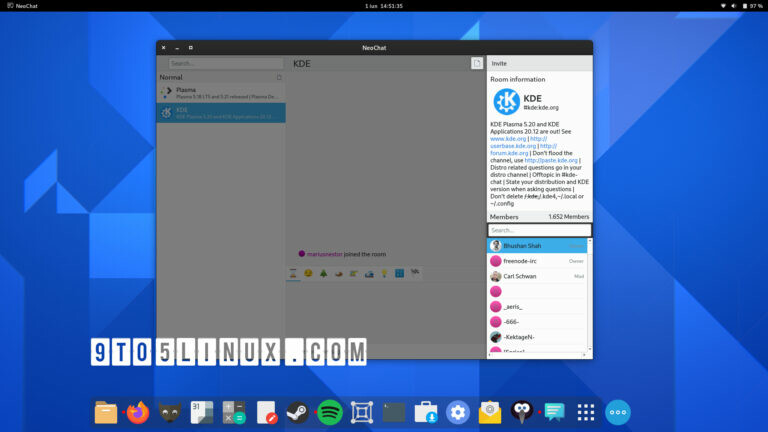Open the text editor with red pencil in dock
Image resolution: width=768 pixels, height=432 pixels.
tap(266, 412)
